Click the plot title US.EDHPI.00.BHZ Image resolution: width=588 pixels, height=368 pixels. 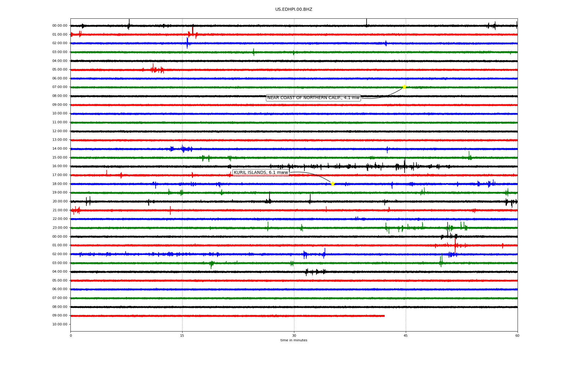point(294,10)
